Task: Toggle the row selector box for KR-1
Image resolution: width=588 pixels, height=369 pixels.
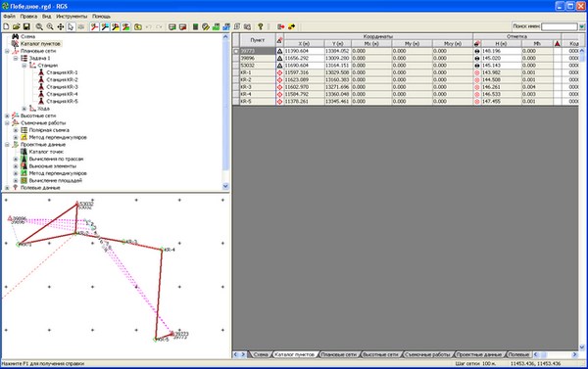Action: click(236, 72)
